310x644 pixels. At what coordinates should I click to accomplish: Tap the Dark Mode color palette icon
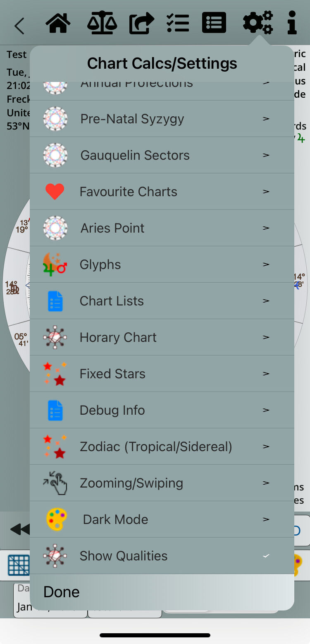click(x=57, y=519)
